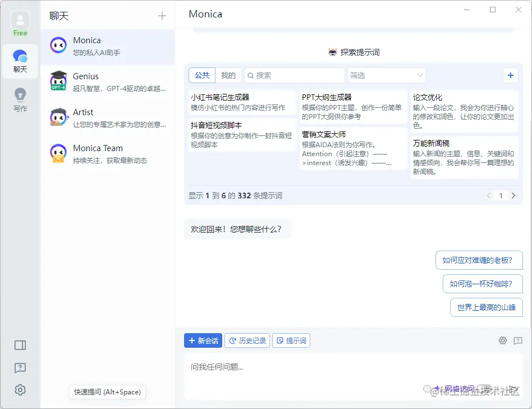Choose the 抖音短视频脚本 prompt
The height and width of the screenshot is (409, 532).
tap(242, 135)
